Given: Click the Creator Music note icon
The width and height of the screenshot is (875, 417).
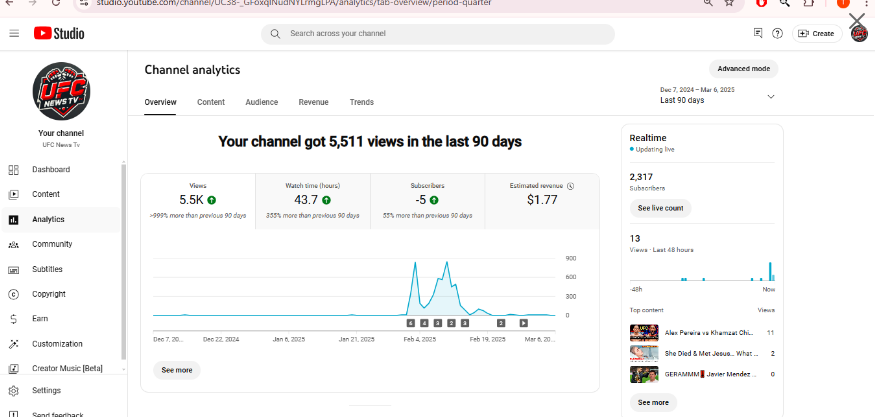Looking at the screenshot, I should click(13, 368).
